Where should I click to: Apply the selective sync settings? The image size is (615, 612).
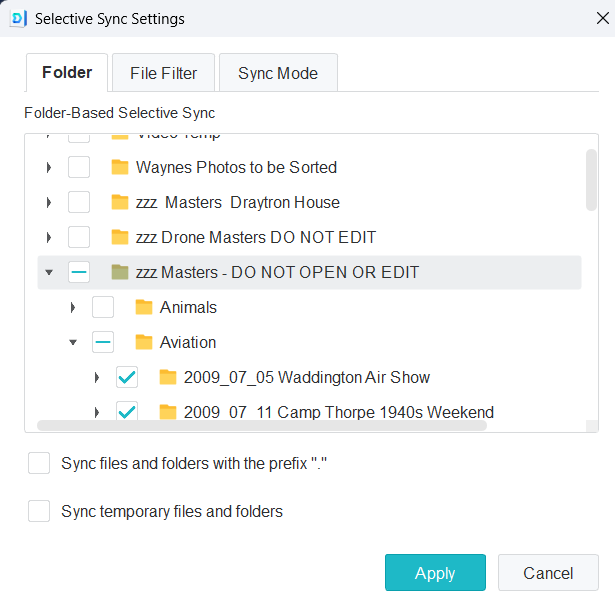435,573
